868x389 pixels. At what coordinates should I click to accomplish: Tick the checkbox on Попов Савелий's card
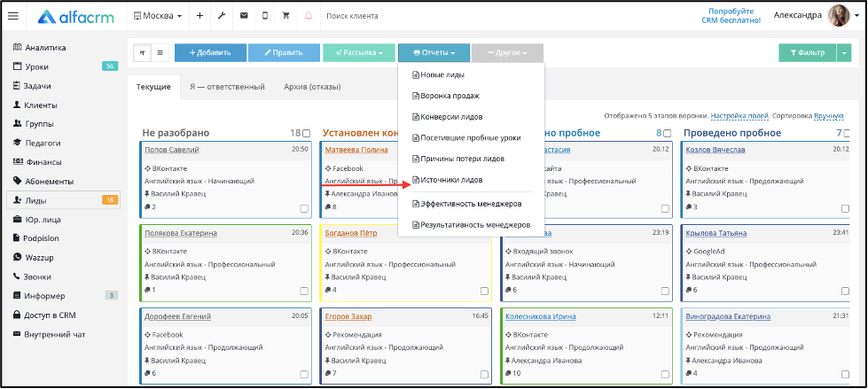[304, 208]
